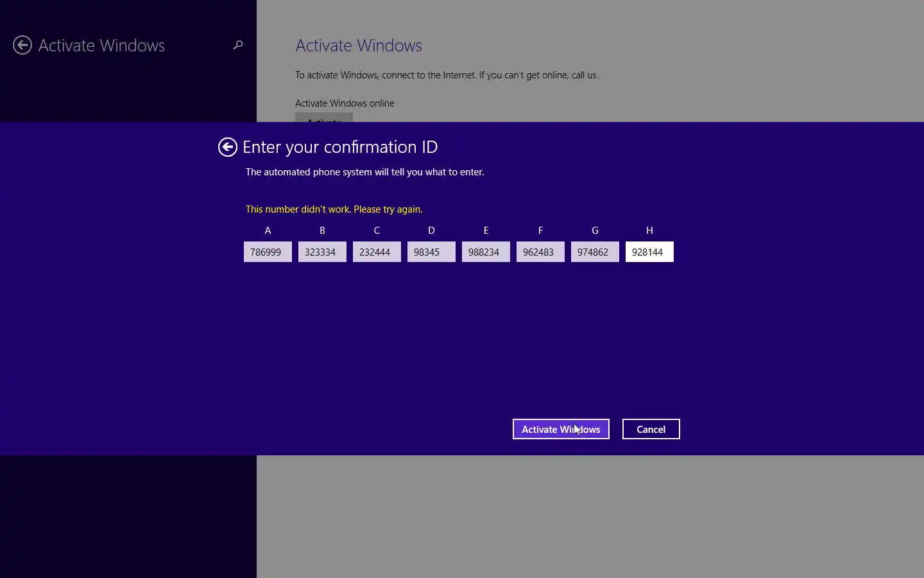This screenshot has width=924, height=578.
Task: Select field E containing 988234
Action: point(486,252)
